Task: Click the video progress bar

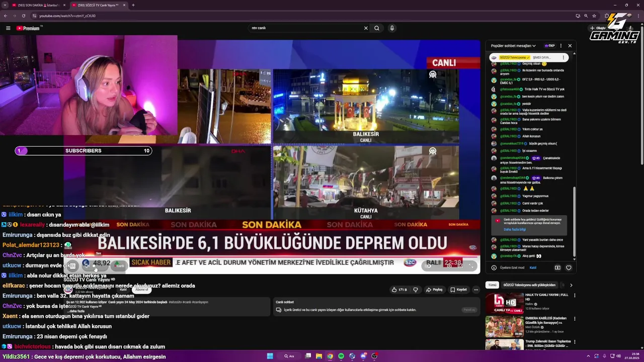Action: pos(272,257)
